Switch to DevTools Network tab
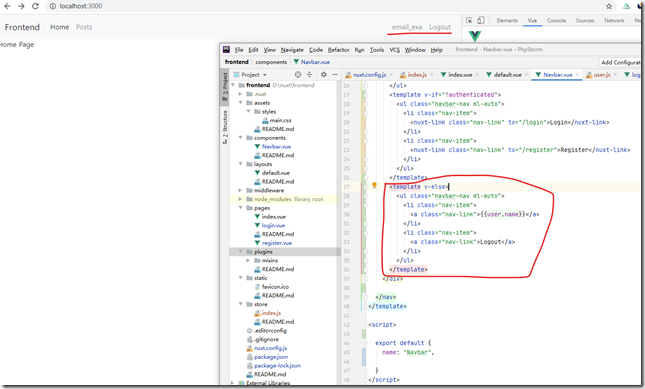The image size is (645, 389). pos(614,21)
